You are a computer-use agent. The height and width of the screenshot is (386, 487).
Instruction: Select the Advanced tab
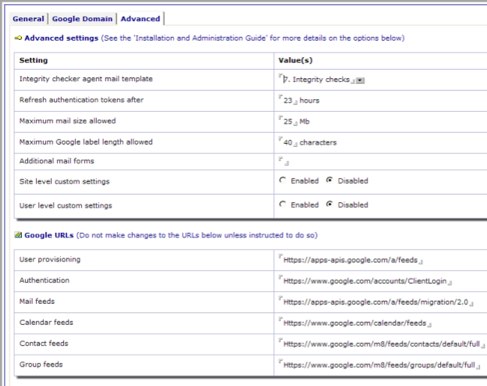(x=140, y=19)
